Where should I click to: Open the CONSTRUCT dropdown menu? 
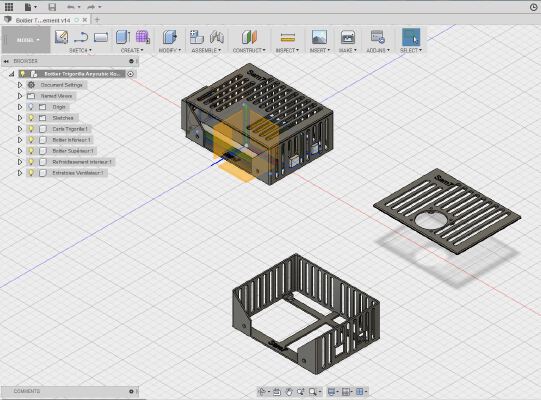249,50
